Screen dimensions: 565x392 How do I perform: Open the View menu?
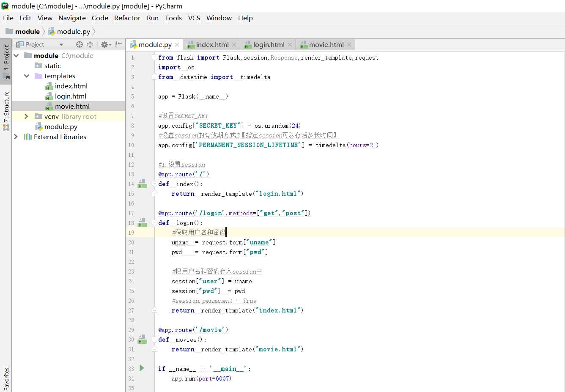click(x=45, y=18)
